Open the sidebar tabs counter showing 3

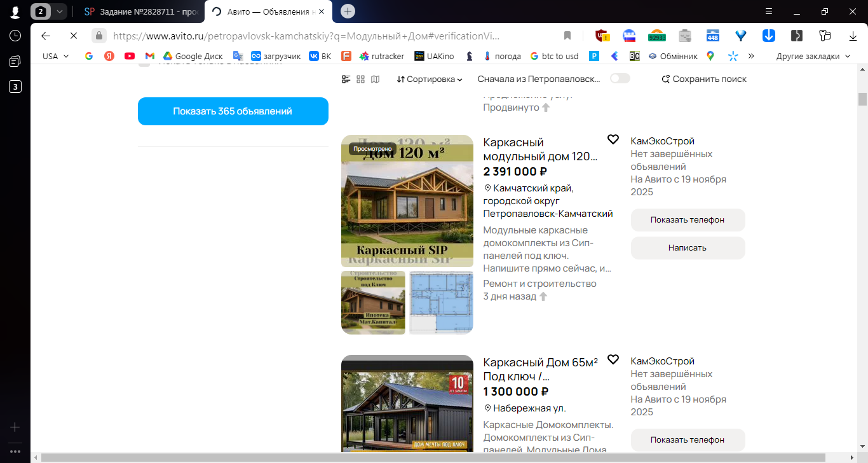tap(15, 86)
